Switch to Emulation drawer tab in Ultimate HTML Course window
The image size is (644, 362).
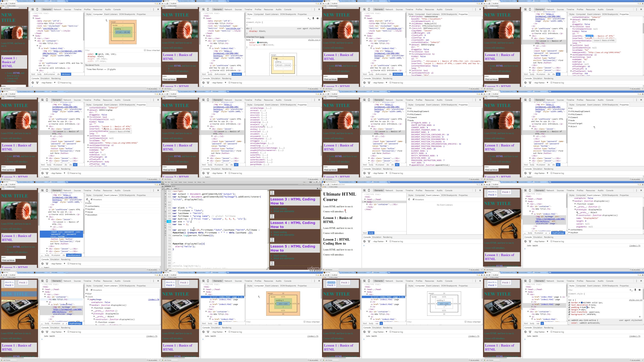click(x=377, y=237)
